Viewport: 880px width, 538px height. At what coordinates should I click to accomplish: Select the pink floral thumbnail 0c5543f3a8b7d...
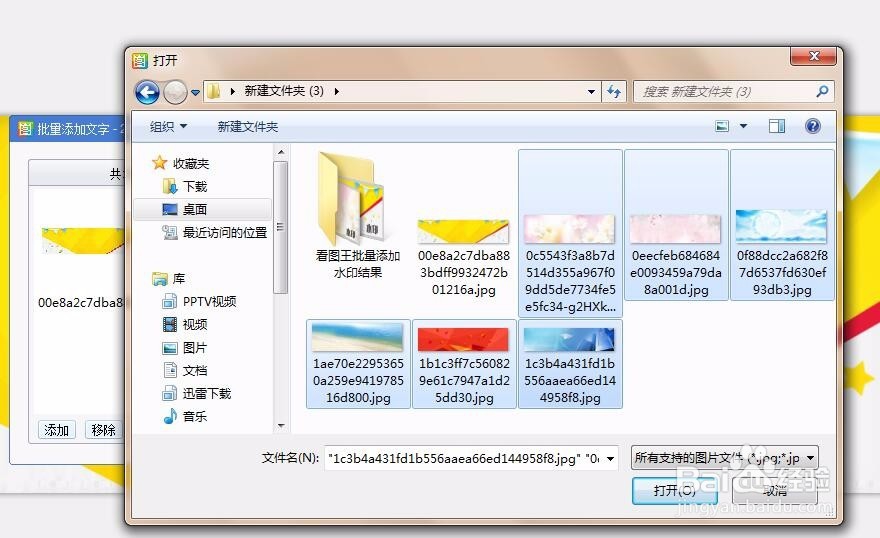point(570,233)
